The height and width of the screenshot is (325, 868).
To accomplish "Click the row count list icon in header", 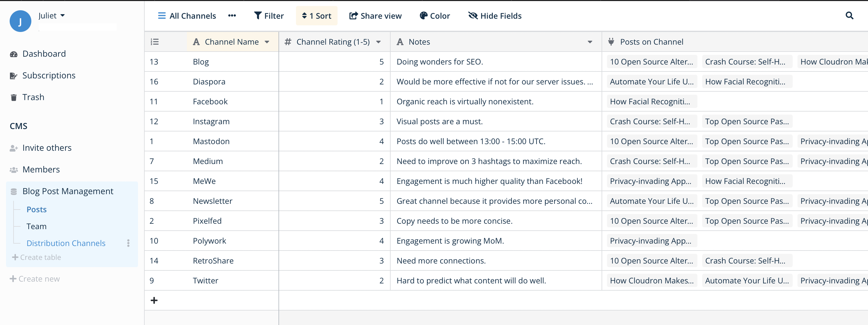I will pos(155,42).
